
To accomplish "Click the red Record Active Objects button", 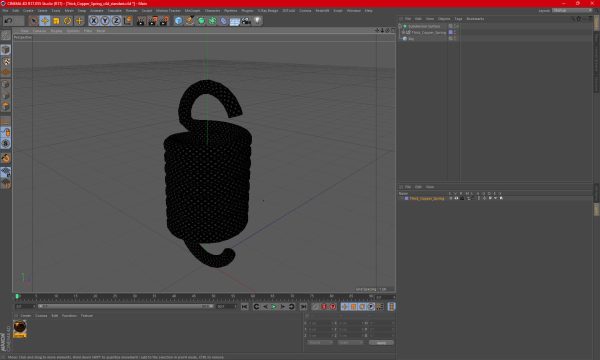I will pyautogui.click(x=324, y=307).
